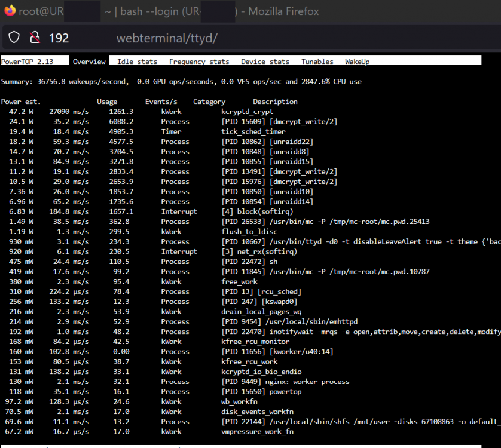Switch to Idle stats tab
The width and height of the screenshot is (501, 448).
pyautogui.click(x=137, y=62)
